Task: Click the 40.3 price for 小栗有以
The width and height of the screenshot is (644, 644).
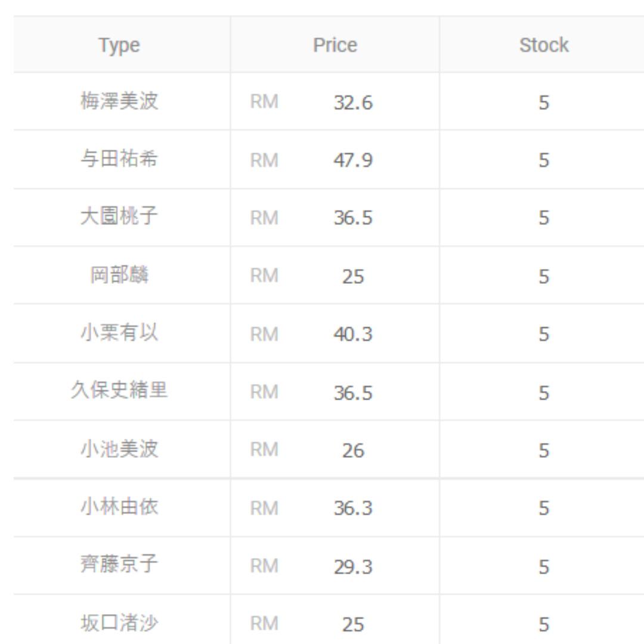Action: click(352, 334)
